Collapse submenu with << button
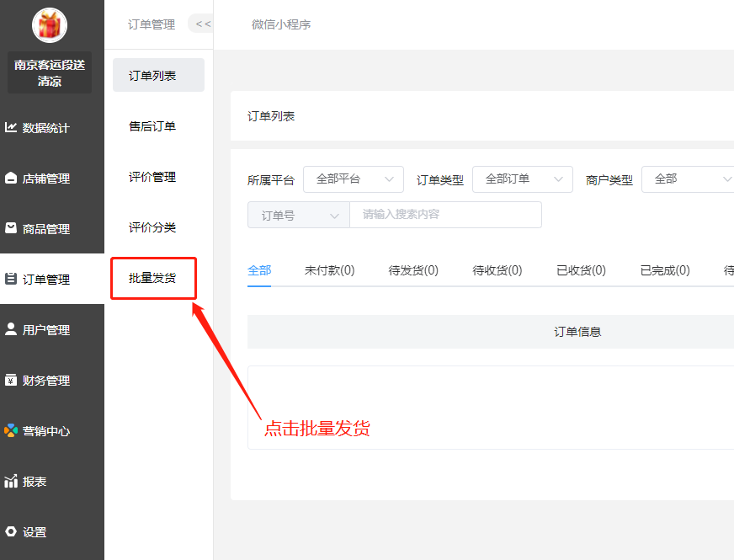The image size is (734, 560). [x=202, y=24]
